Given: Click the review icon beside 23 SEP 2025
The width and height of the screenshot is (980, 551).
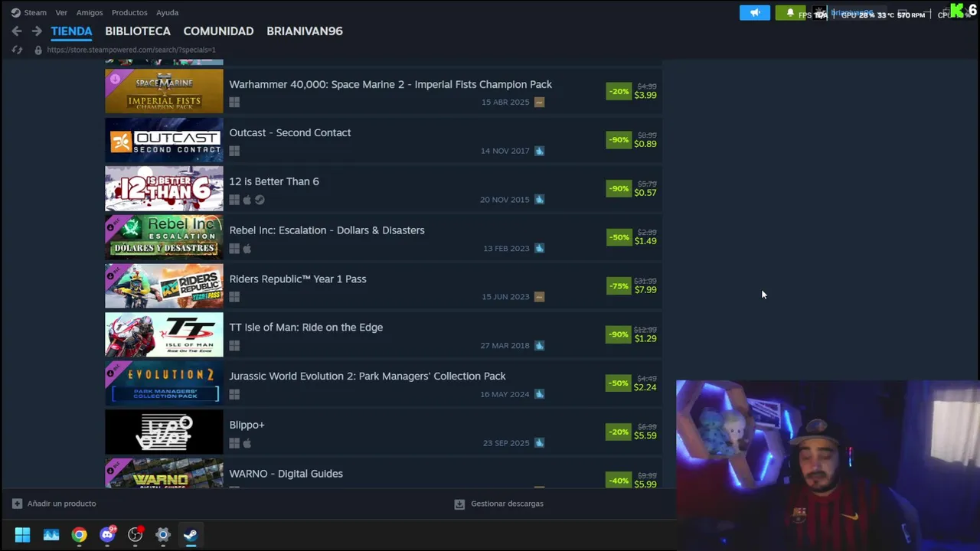Looking at the screenshot, I should [x=539, y=443].
